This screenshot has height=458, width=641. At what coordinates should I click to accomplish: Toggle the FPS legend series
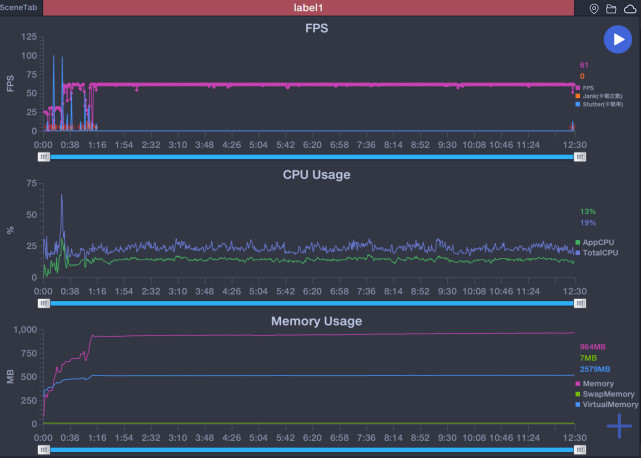click(585, 88)
